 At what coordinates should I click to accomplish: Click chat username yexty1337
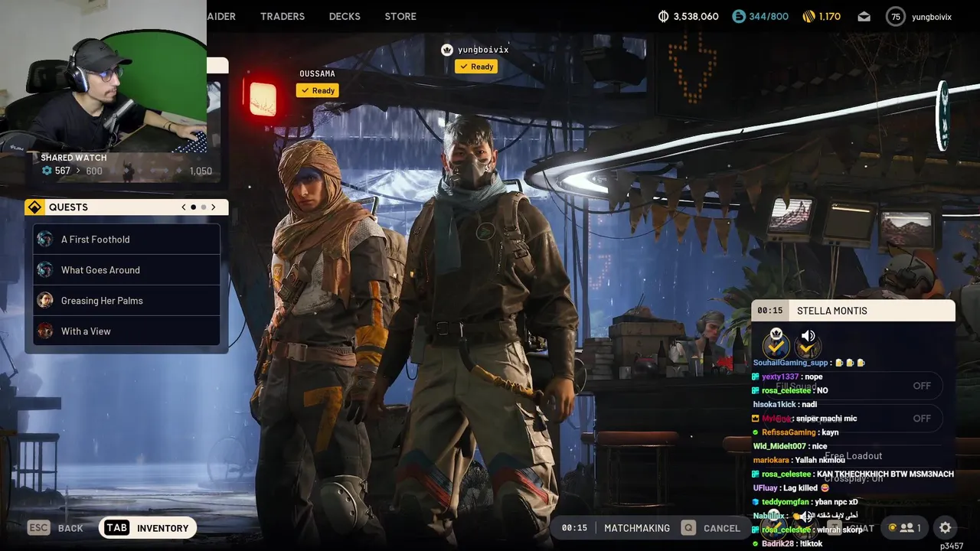pyautogui.click(x=780, y=377)
